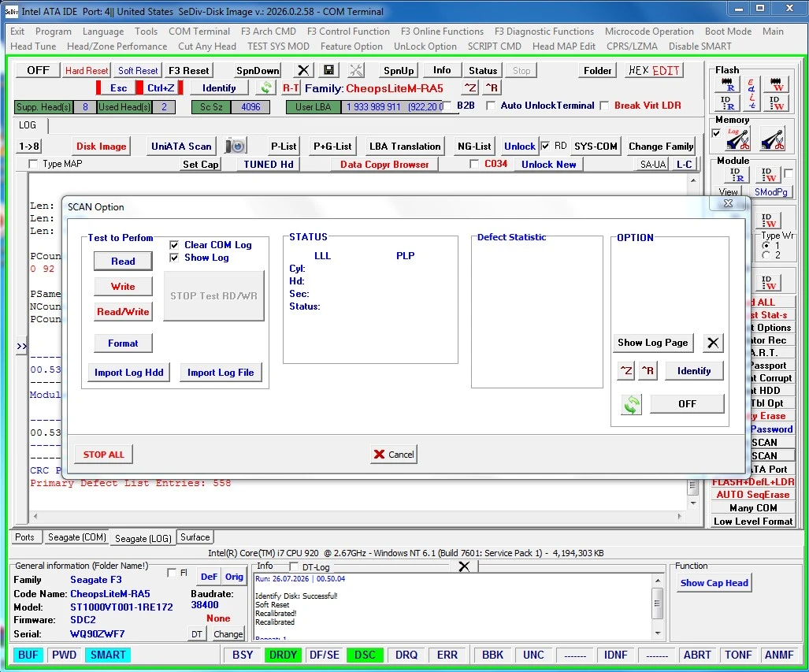
Task: Switch to the Ports tab
Action: coord(24,537)
